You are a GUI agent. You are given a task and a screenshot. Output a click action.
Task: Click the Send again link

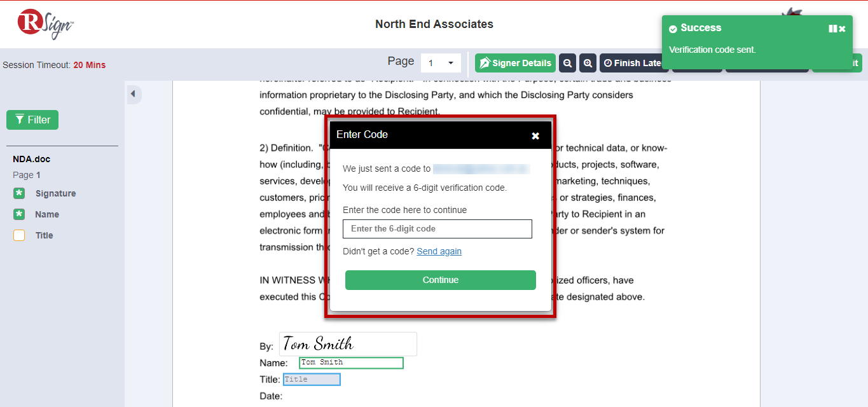click(x=439, y=251)
